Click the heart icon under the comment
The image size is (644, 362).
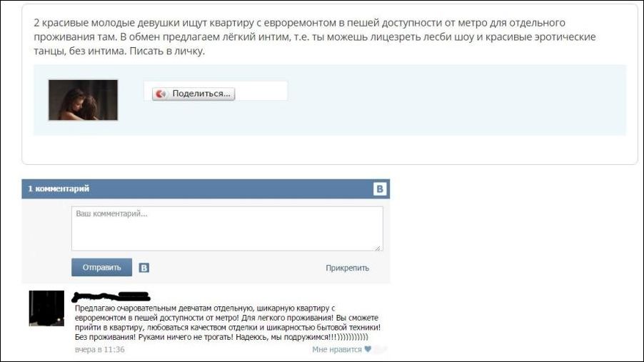point(368,349)
